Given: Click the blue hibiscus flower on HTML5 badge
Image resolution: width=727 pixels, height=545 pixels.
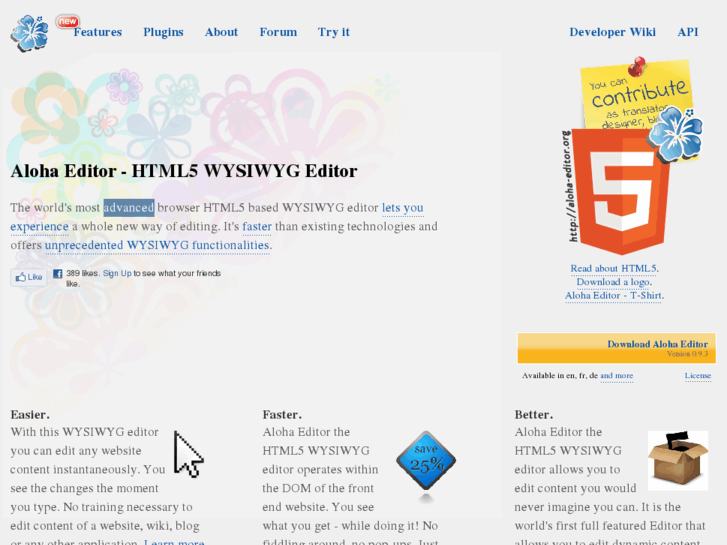Looking at the screenshot, I should [x=675, y=134].
